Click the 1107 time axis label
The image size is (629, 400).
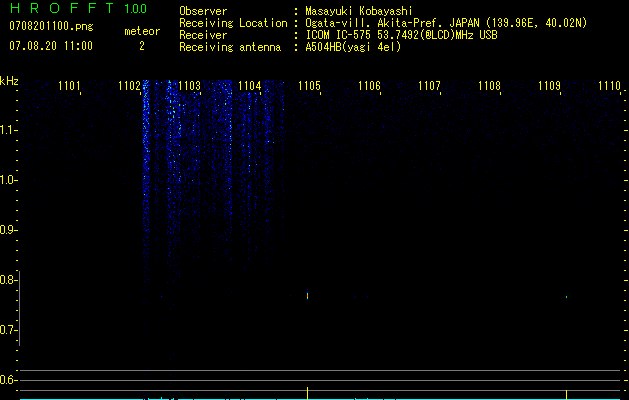point(429,86)
